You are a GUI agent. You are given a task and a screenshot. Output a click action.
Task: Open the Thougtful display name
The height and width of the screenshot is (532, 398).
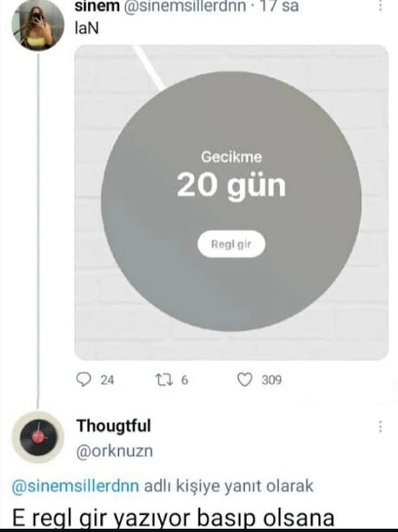[114, 426]
